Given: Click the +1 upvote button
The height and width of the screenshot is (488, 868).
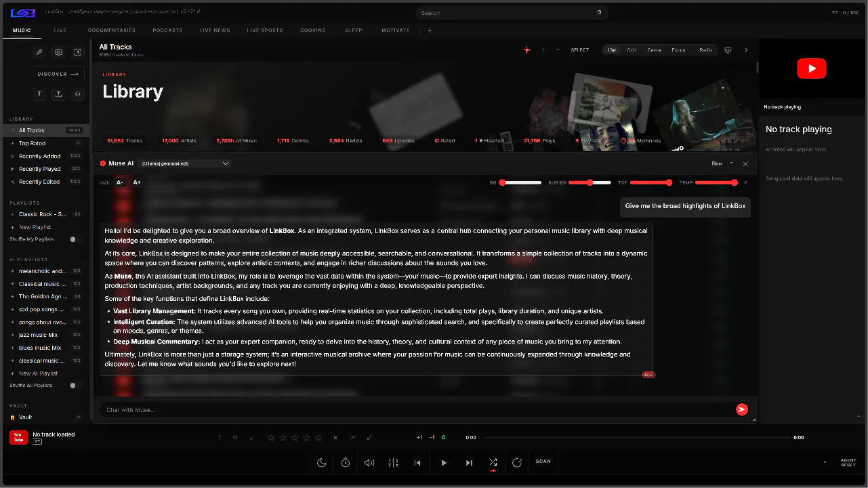Looking at the screenshot, I should pos(420,438).
